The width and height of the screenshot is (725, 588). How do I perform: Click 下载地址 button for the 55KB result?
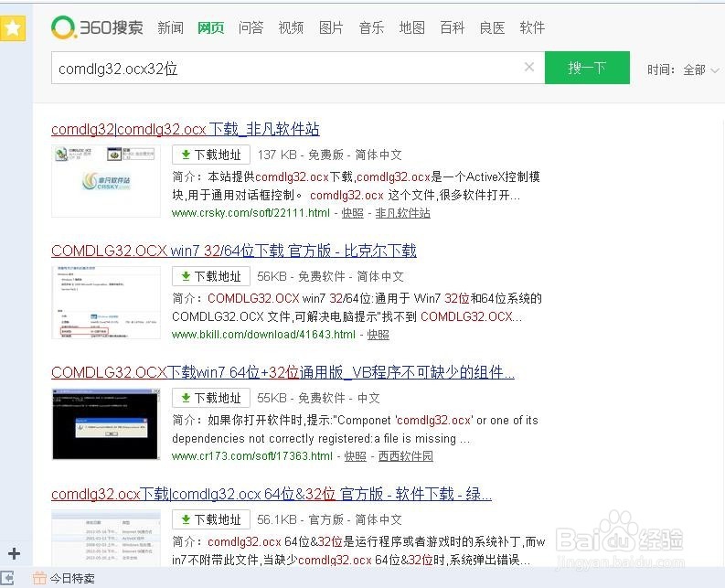[x=211, y=398]
